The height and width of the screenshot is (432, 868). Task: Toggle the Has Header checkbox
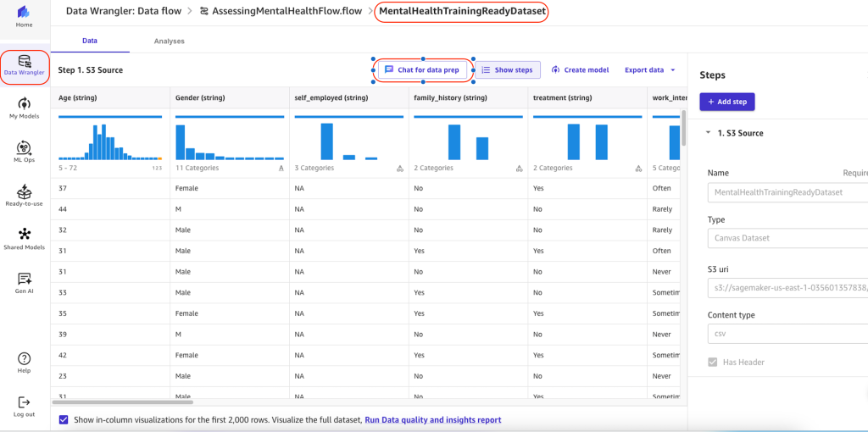click(x=712, y=363)
